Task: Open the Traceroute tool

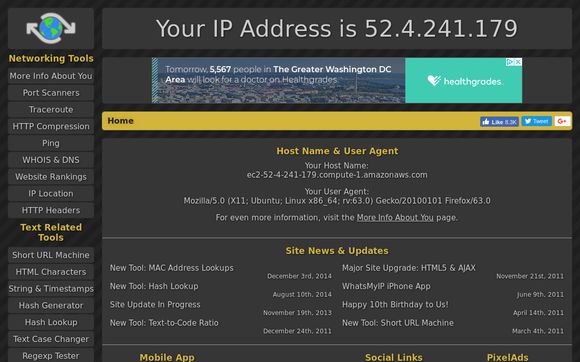Action: 51,109
